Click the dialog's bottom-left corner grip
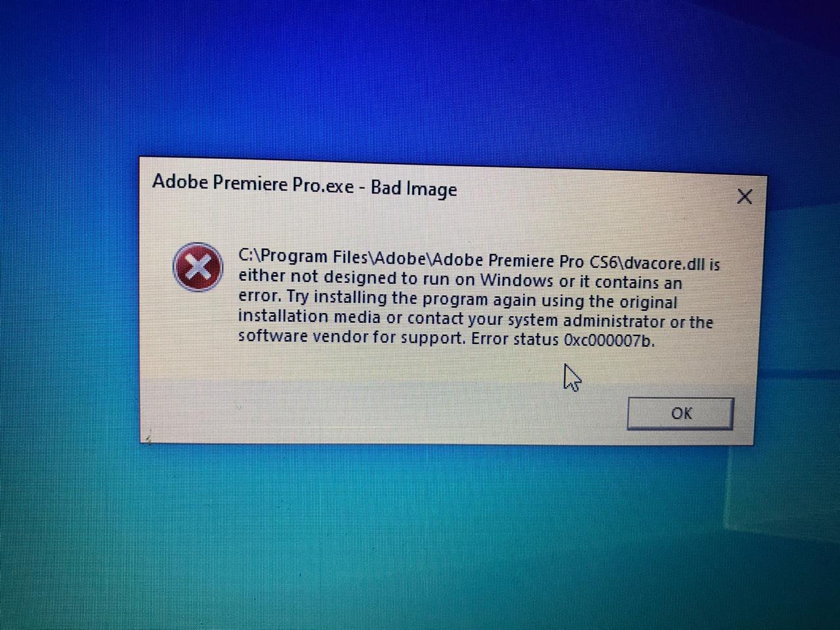The width and height of the screenshot is (840, 630). [148, 438]
